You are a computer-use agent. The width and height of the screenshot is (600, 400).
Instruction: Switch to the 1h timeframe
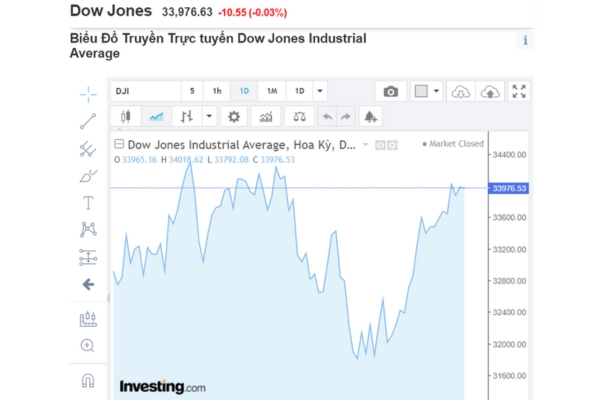216,91
